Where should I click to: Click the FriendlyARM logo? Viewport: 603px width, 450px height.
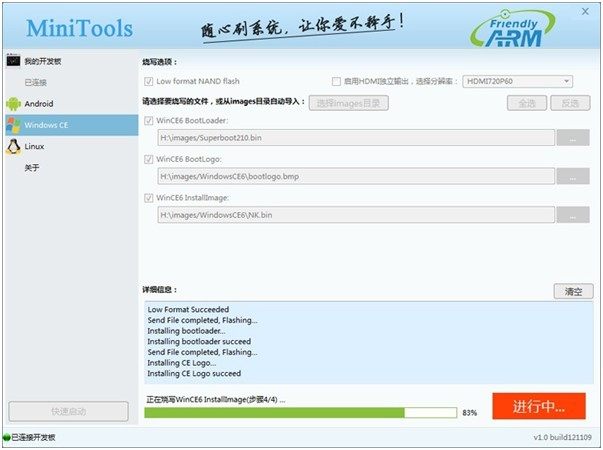click(x=513, y=29)
